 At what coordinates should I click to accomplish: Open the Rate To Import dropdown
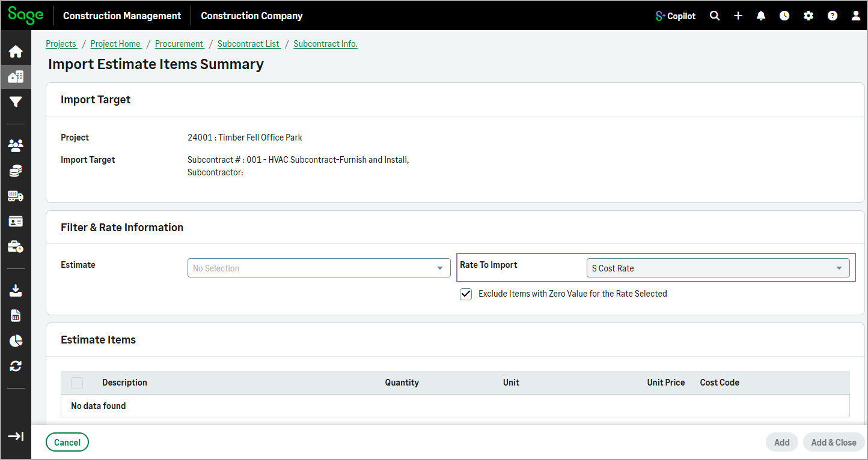(718, 268)
